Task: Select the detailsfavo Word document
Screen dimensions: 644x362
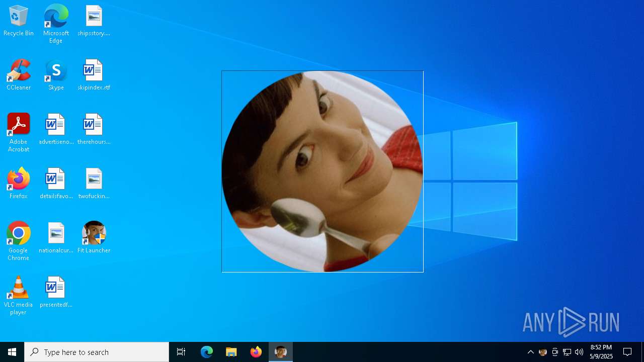Action: tap(56, 184)
